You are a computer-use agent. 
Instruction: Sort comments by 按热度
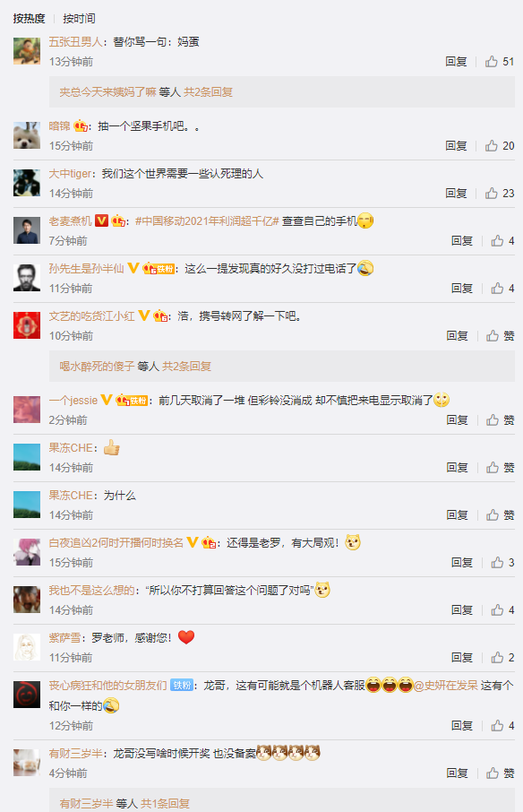pyautogui.click(x=29, y=19)
